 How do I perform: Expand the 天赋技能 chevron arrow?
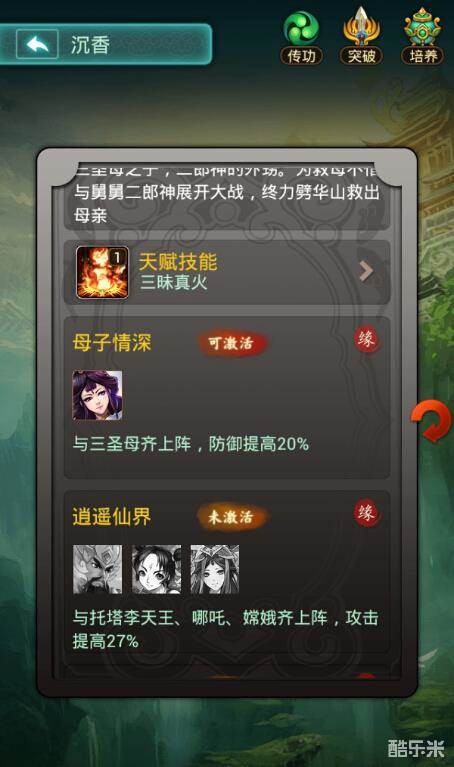click(x=366, y=271)
